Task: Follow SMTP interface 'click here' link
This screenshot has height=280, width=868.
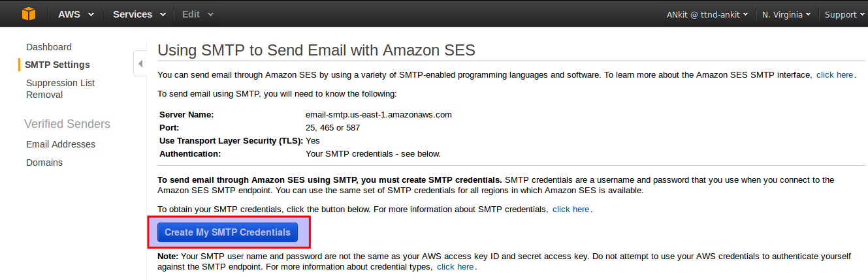Action: 835,75
